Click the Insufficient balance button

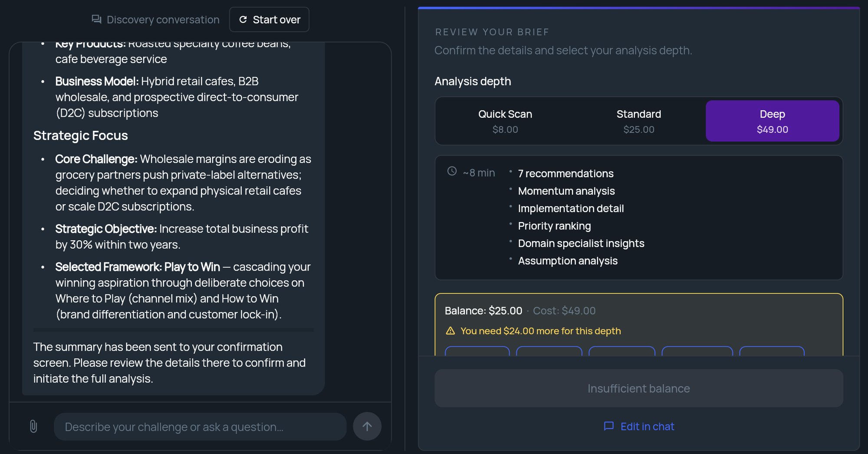[x=639, y=388]
